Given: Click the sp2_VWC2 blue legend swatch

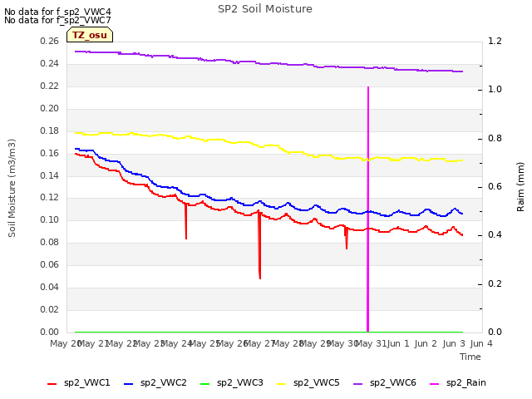Looking at the screenshot, I should [128, 384].
